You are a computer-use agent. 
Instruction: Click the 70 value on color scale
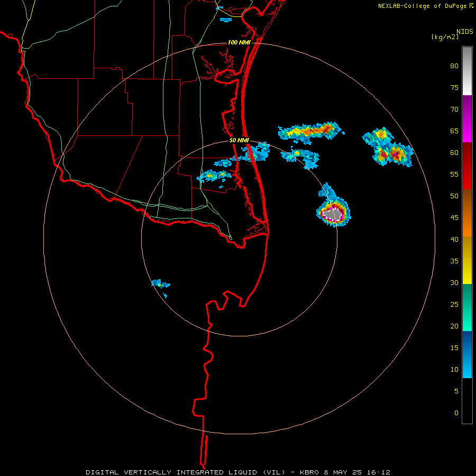point(454,109)
